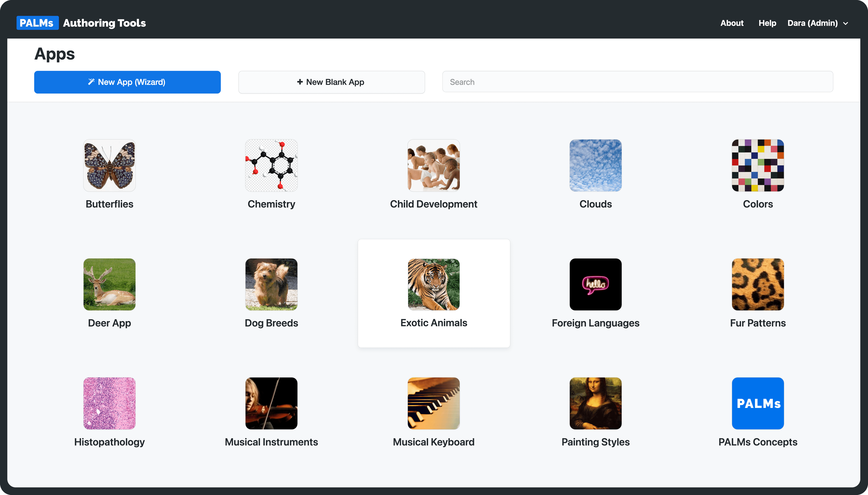The width and height of the screenshot is (868, 495).
Task: Open the PALMs Concepts blue logo icon
Action: coord(758,403)
